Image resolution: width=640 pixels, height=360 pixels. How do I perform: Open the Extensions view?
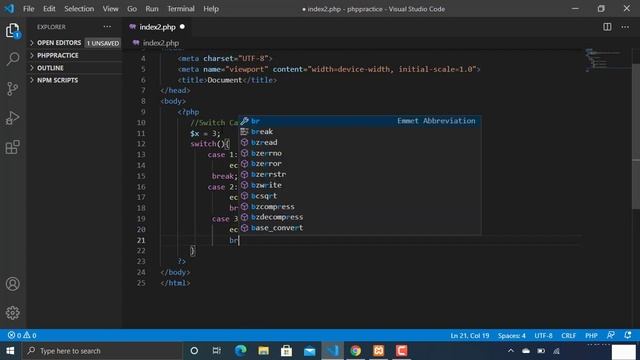(x=13, y=147)
